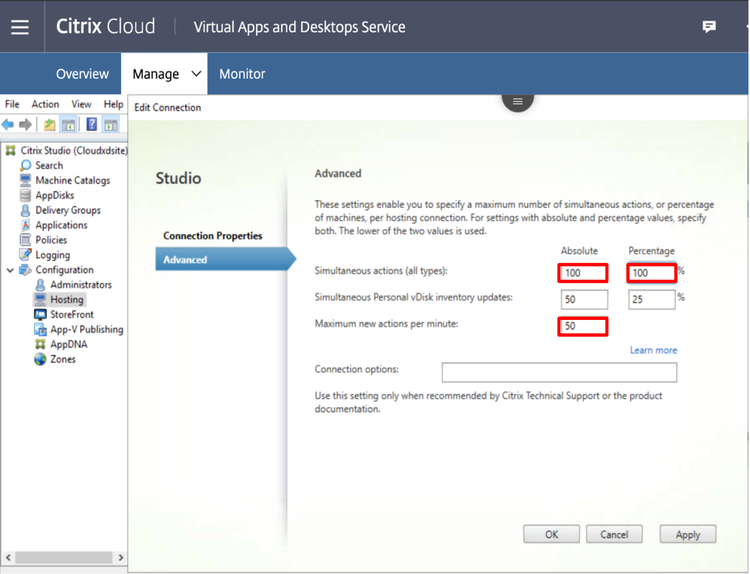Open the View menu

point(81,104)
